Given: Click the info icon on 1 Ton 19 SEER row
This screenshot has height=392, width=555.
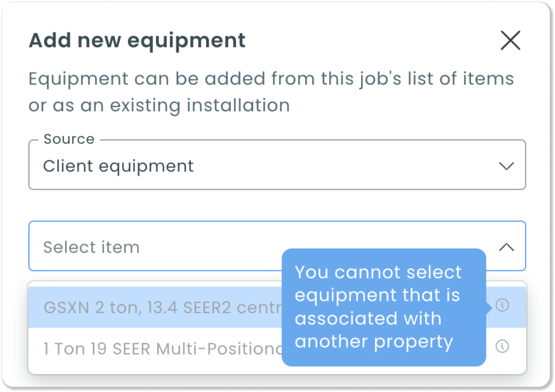Looking at the screenshot, I should [502, 346].
